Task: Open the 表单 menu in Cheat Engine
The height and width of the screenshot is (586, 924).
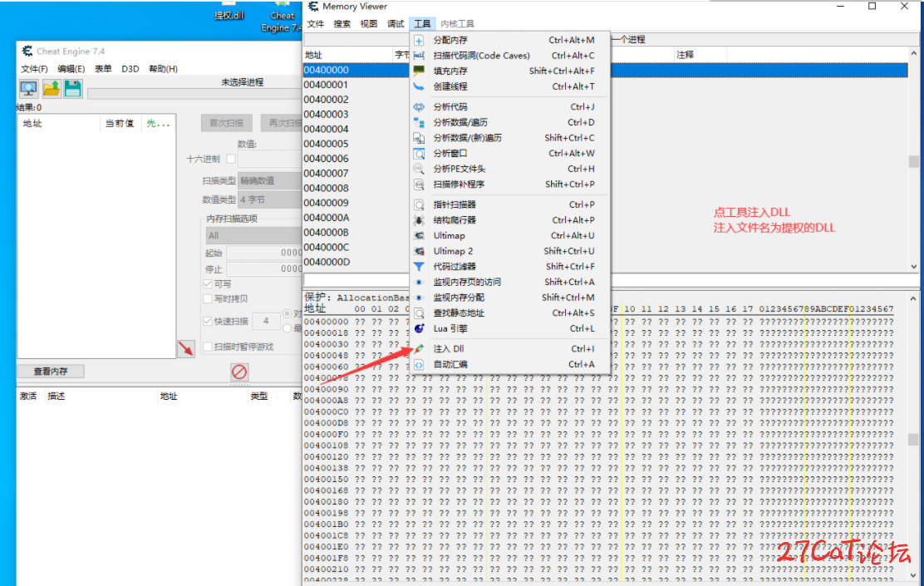Action: click(x=103, y=69)
